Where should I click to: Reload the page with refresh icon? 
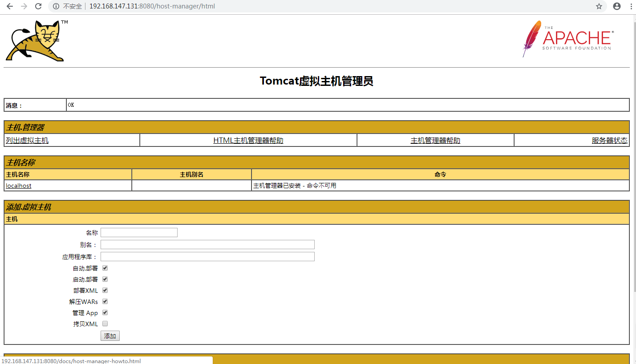pyautogui.click(x=38, y=6)
